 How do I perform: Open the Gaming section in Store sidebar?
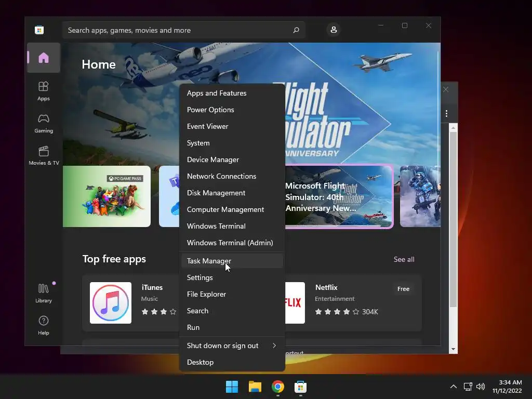pos(44,123)
